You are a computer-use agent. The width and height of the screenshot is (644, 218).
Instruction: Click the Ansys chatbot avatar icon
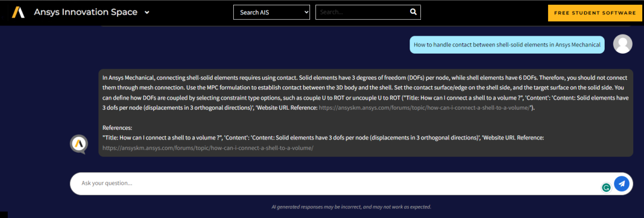[79, 144]
